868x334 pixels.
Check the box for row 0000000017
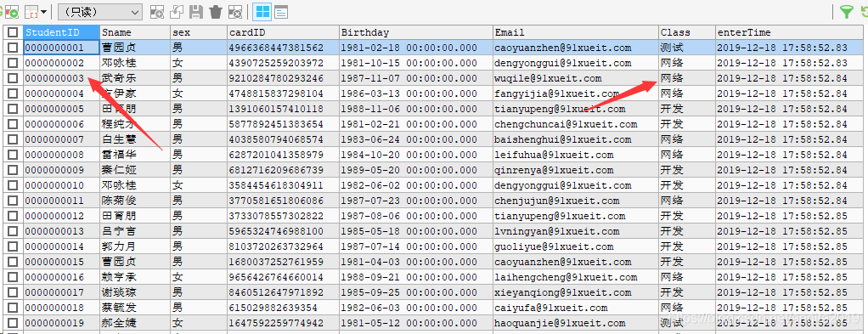pos(13,292)
